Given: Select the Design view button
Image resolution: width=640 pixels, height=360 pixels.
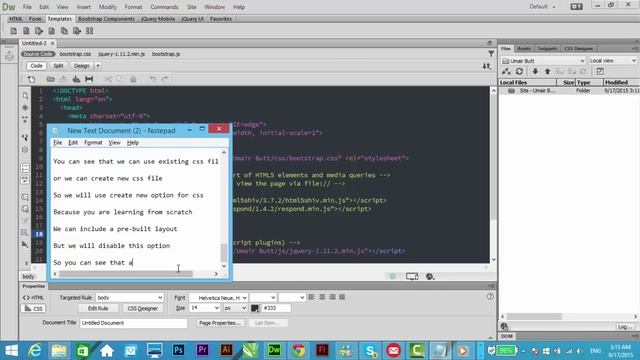Looking at the screenshot, I should tap(81, 66).
